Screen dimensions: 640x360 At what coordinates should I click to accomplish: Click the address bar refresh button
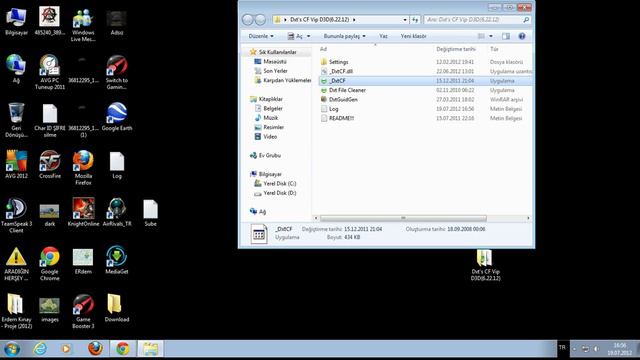click(415, 20)
